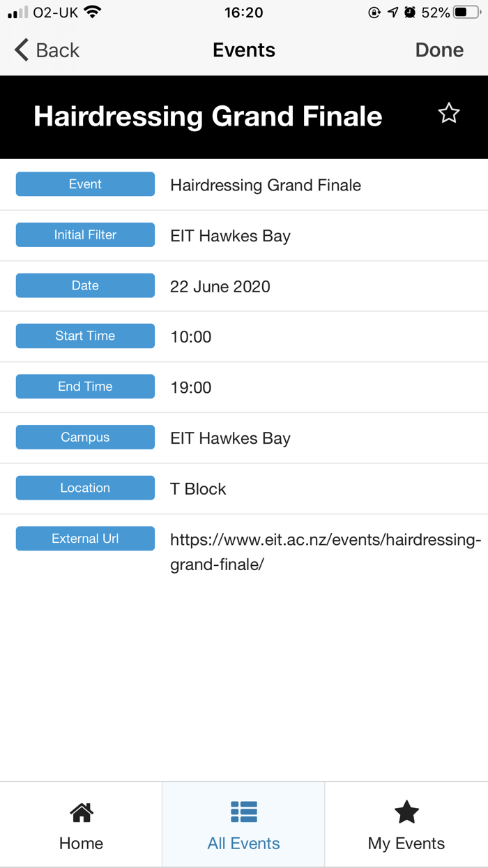488x868 pixels.
Task: Tap the Home house icon
Action: click(x=82, y=812)
